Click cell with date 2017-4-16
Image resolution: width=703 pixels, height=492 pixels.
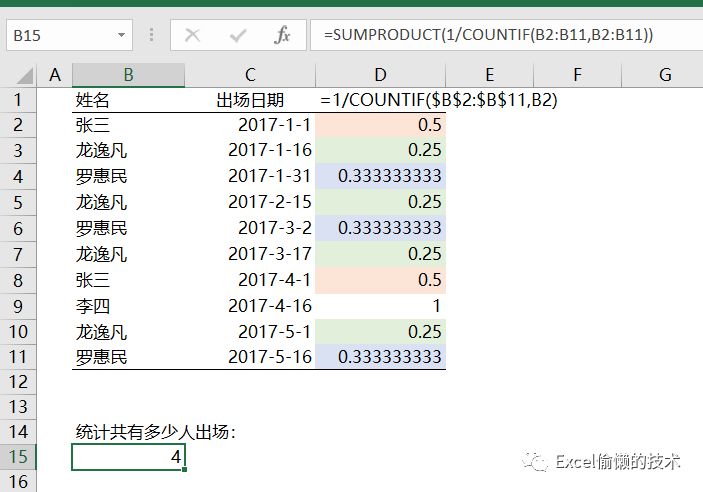250,306
